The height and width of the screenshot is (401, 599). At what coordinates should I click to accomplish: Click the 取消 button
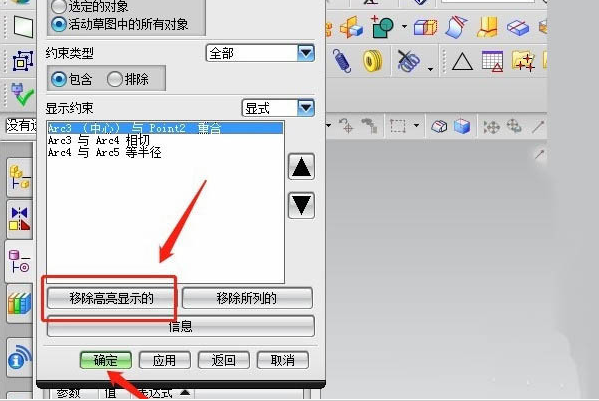[283, 360]
